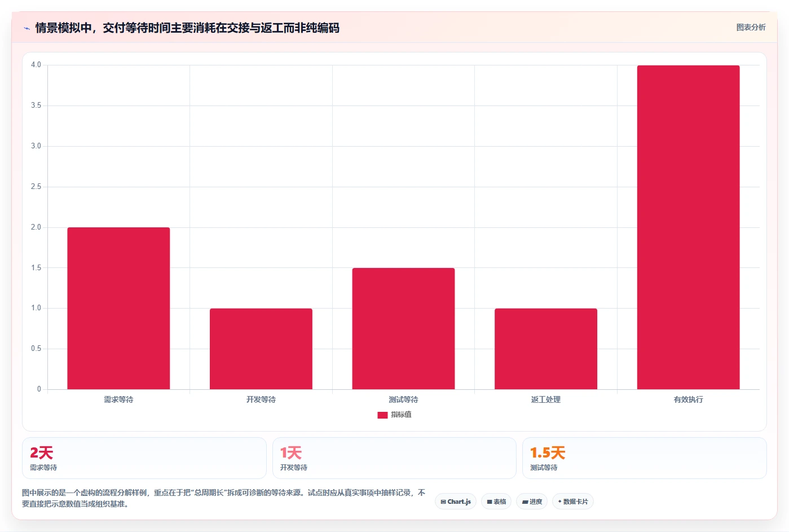Click the 需求等待 x-axis label

click(118, 399)
